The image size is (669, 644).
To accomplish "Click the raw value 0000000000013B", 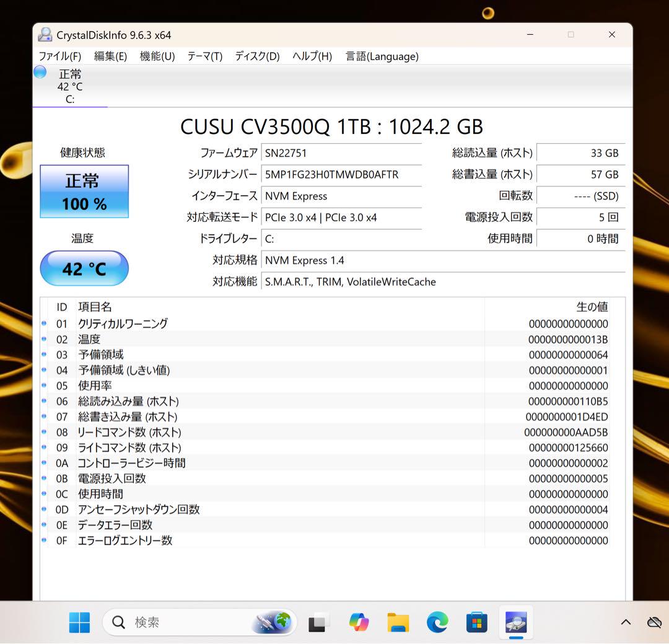I will point(568,340).
